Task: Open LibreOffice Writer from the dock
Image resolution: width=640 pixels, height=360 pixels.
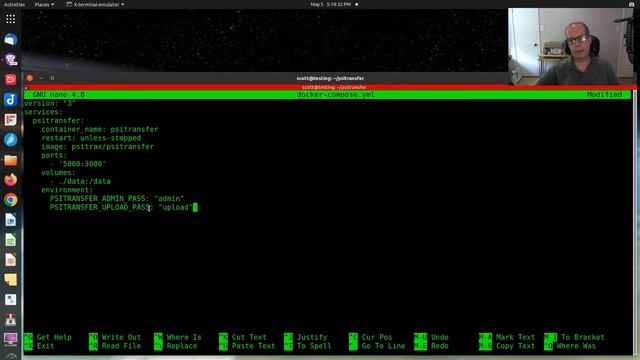Action: click(x=11, y=220)
